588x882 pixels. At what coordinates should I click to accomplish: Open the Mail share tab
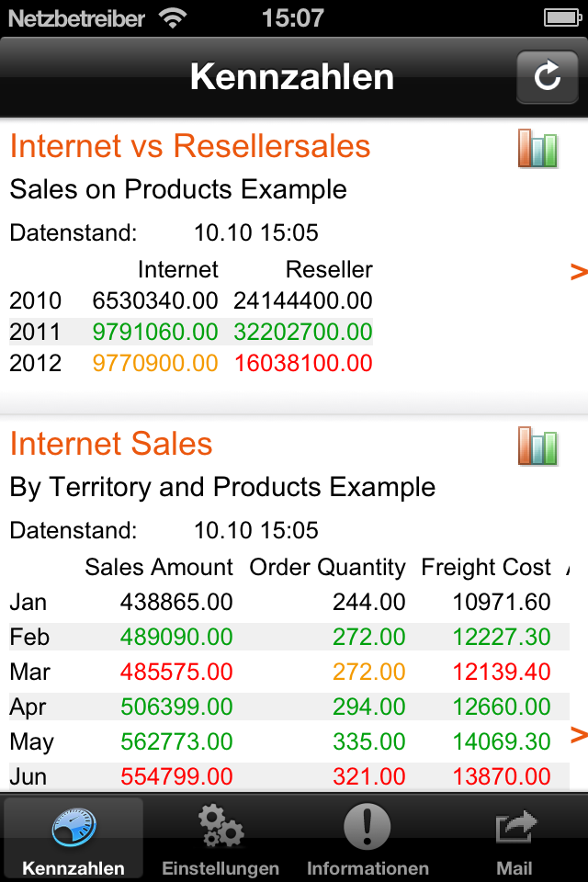click(x=514, y=838)
